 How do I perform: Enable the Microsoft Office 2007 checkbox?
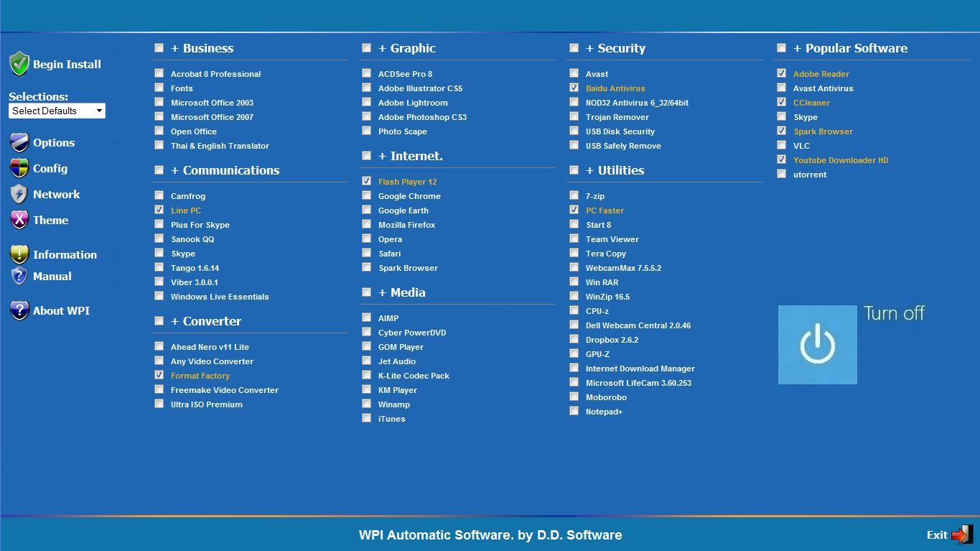[x=159, y=116]
